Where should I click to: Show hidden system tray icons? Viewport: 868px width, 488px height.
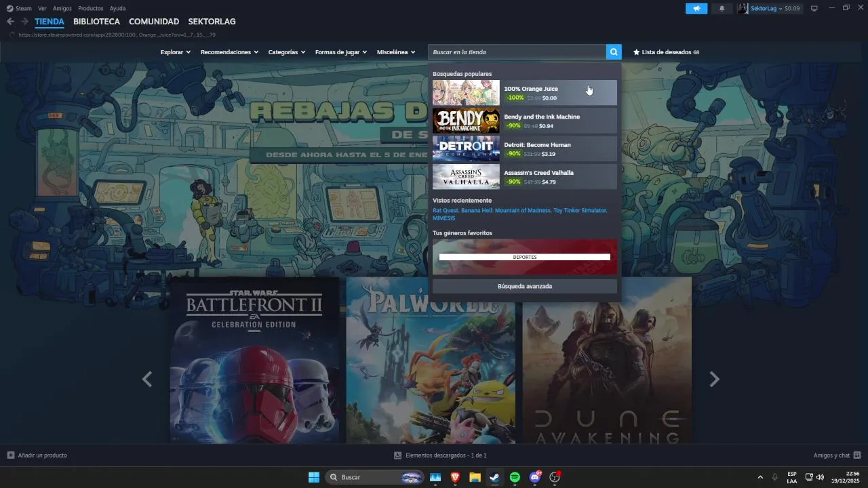click(760, 477)
